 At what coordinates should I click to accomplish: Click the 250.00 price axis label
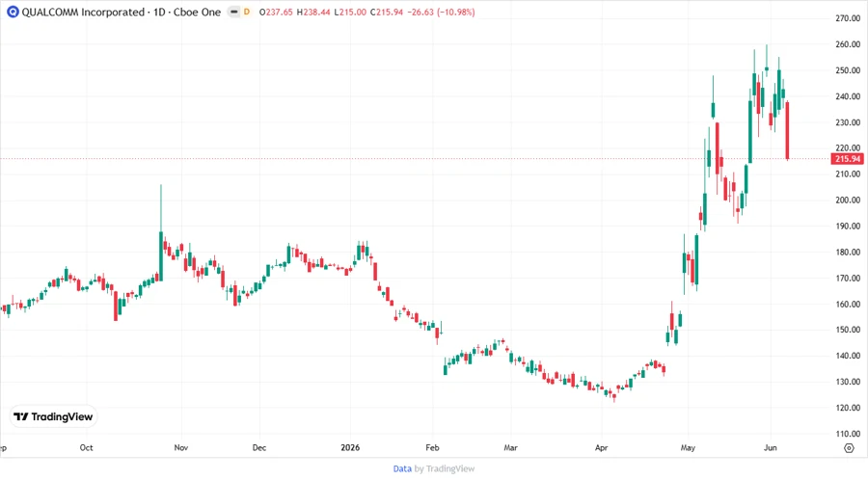click(848, 70)
